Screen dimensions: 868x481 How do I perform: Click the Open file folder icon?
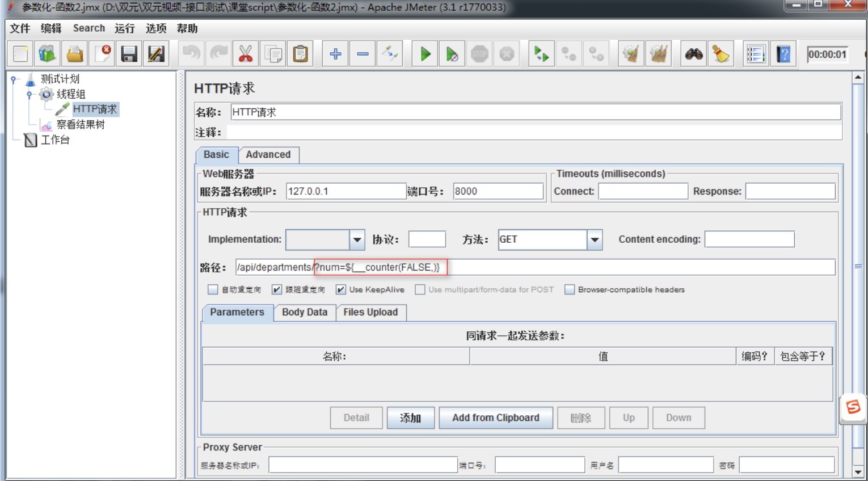tap(75, 54)
